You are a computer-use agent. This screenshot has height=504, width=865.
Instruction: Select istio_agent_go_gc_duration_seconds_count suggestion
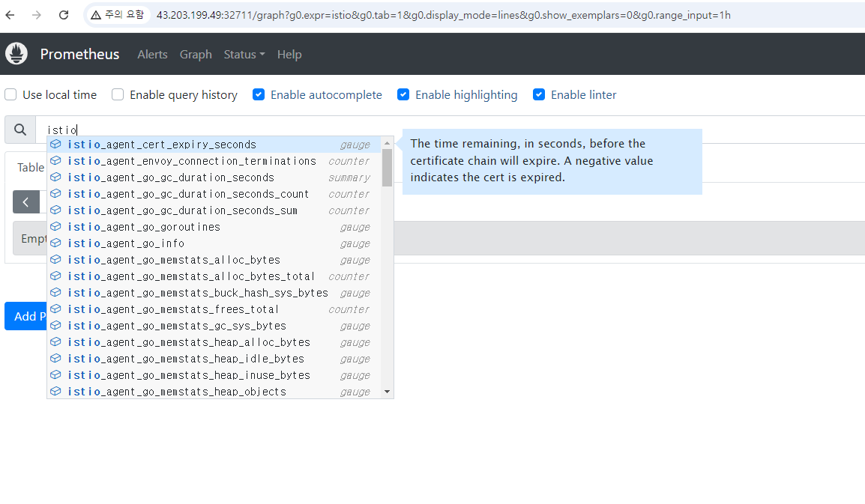pyautogui.click(x=214, y=194)
